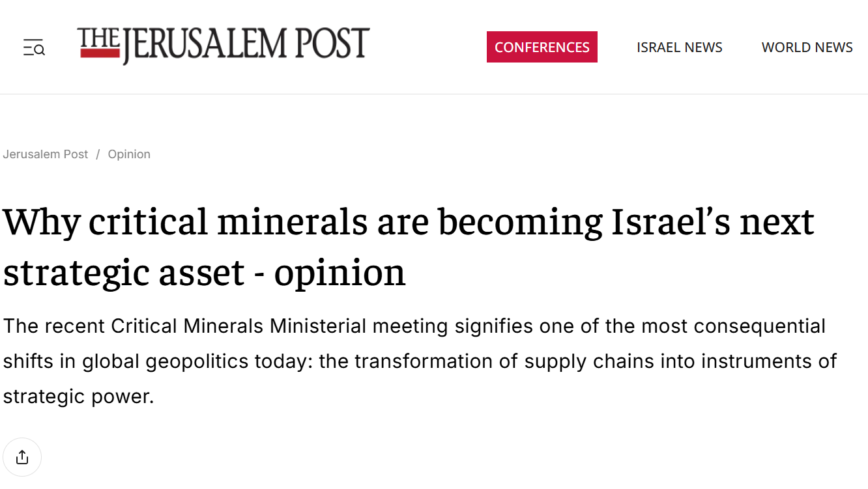The image size is (868, 489).
Task: Navigate to Opinion from the breadcrumb trail
Action: 128,154
